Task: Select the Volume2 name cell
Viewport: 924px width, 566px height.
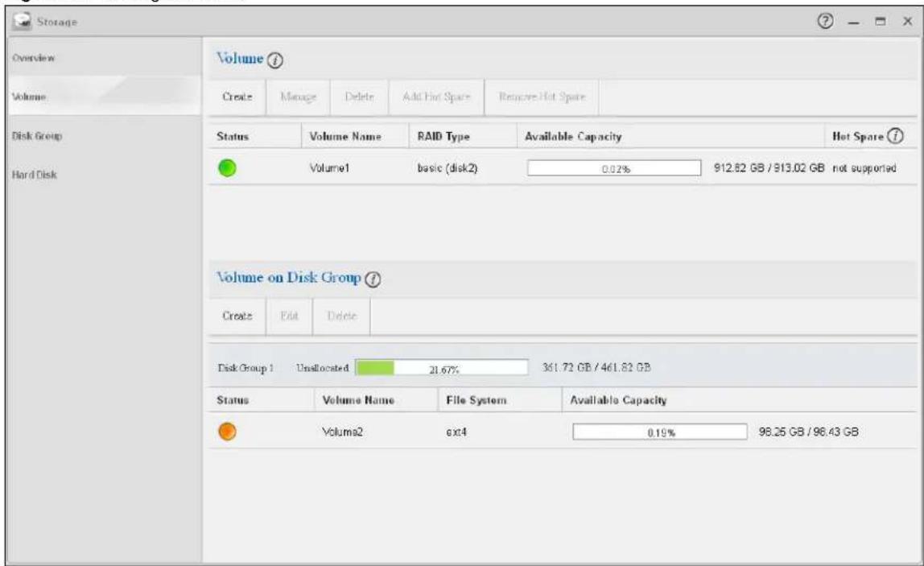Action: [342, 432]
